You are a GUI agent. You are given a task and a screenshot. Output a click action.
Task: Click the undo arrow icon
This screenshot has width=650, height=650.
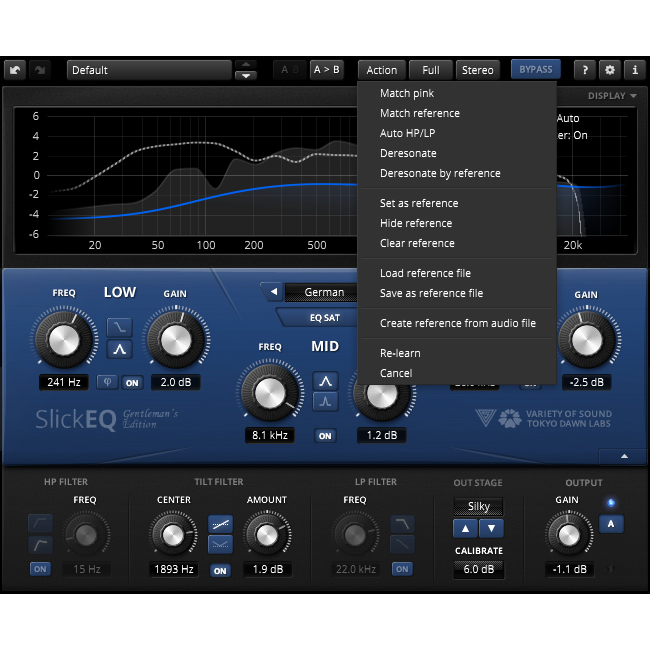(x=15, y=70)
